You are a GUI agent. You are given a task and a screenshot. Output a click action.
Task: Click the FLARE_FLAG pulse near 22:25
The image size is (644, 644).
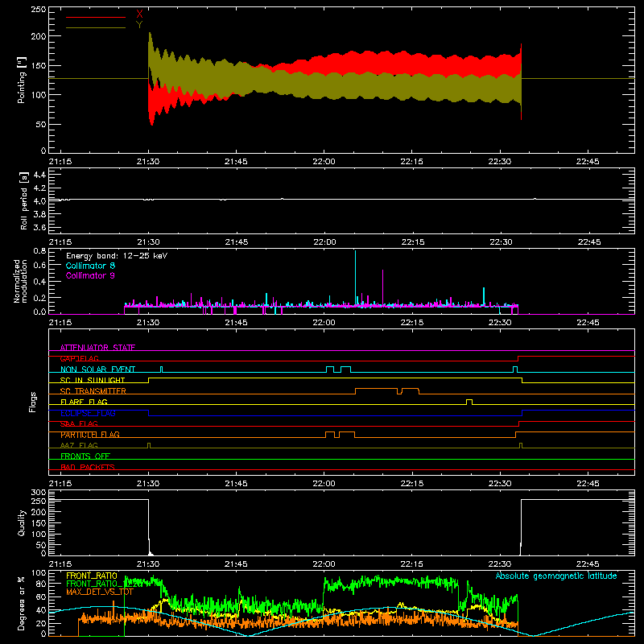click(x=469, y=402)
